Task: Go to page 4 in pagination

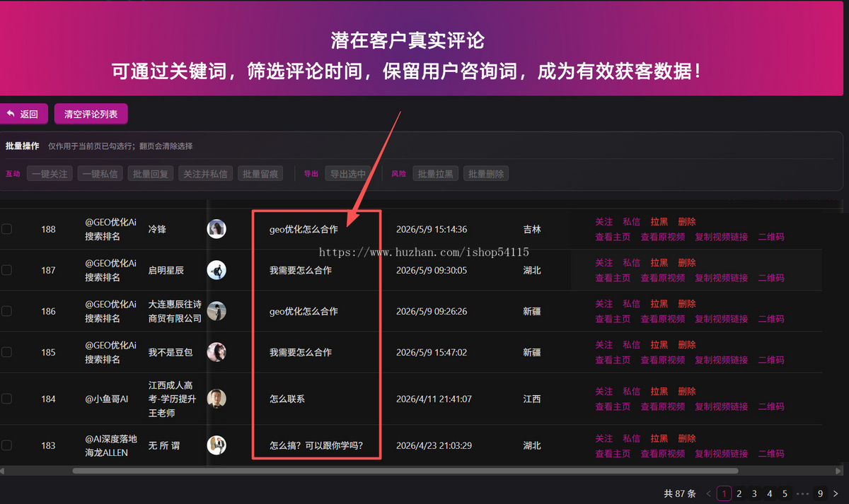Action: click(x=770, y=493)
